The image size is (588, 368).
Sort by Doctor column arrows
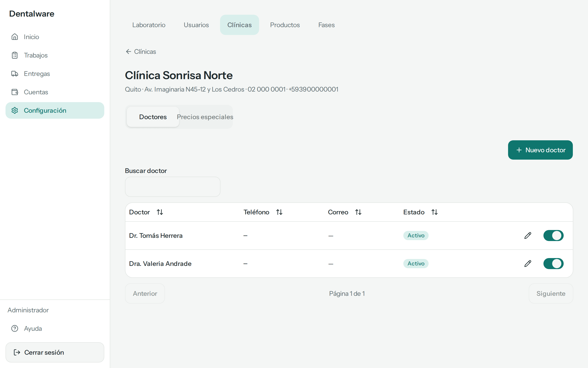160,212
